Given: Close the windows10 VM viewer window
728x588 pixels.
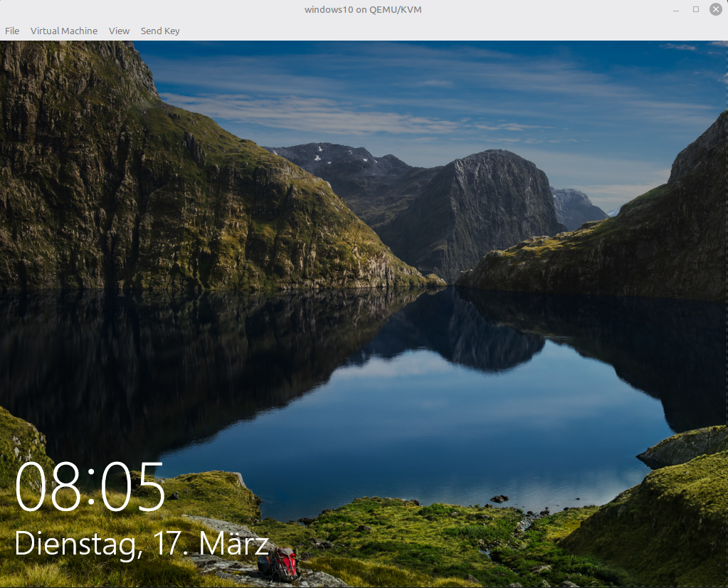Looking at the screenshot, I should (717, 9).
